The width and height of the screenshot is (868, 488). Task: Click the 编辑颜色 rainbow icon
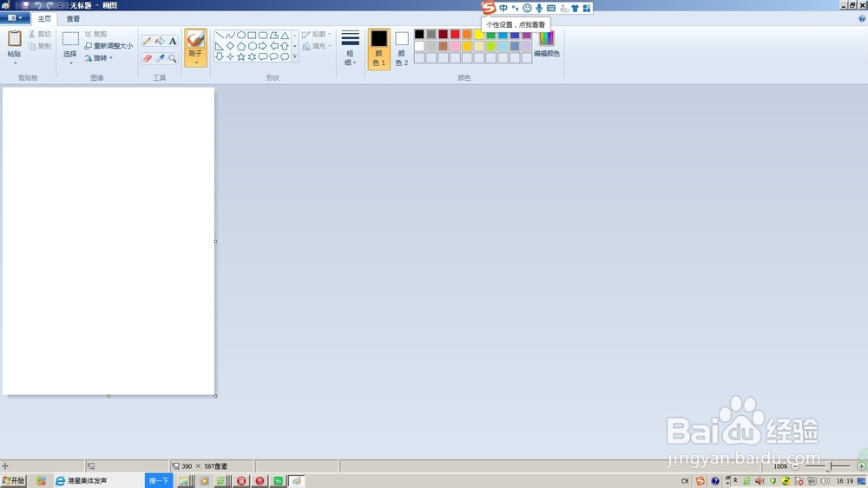click(546, 38)
